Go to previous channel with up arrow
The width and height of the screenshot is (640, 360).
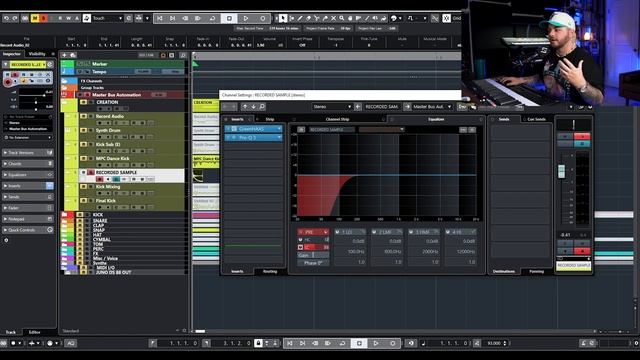[245, 107]
